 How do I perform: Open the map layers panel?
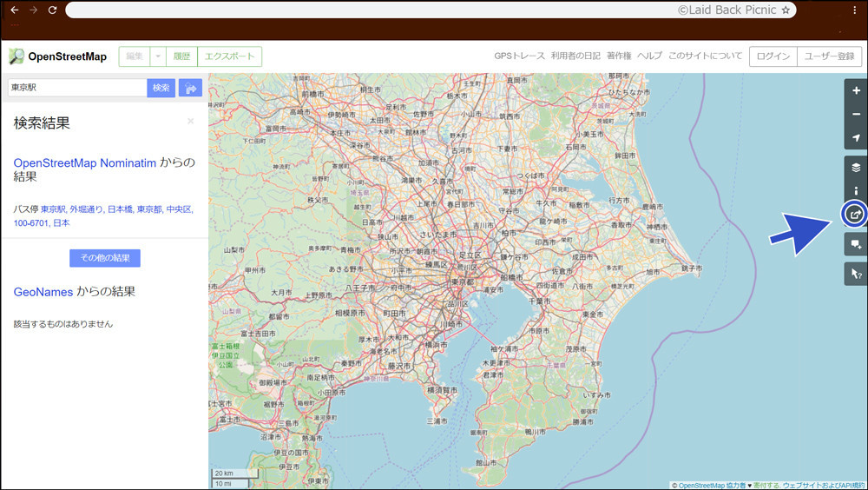pyautogui.click(x=856, y=168)
